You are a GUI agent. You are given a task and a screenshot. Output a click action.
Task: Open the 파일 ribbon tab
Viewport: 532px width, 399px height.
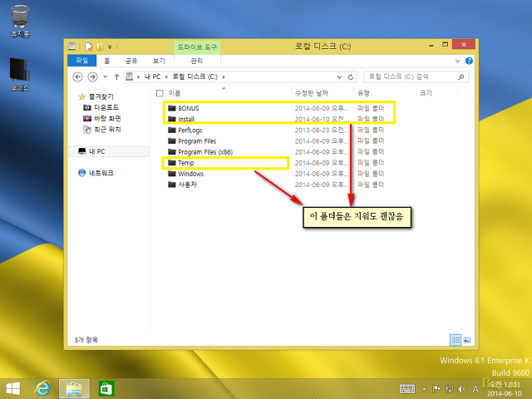pos(81,61)
